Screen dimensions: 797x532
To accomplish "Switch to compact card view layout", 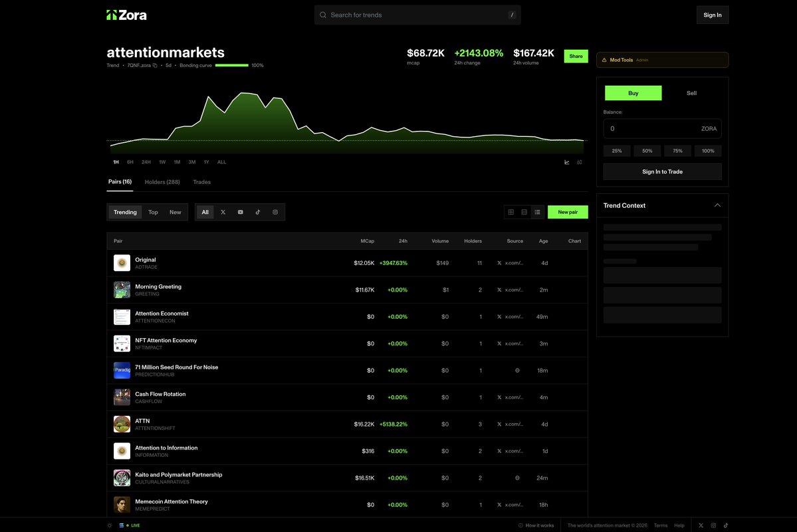I will (524, 212).
